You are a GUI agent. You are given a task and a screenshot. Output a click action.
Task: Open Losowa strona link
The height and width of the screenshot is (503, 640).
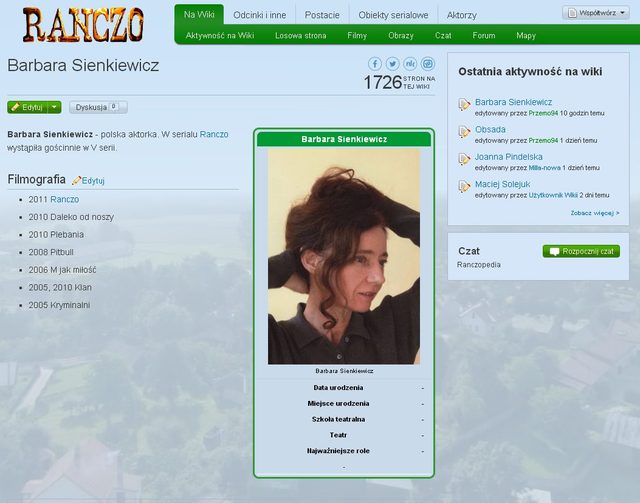(301, 36)
